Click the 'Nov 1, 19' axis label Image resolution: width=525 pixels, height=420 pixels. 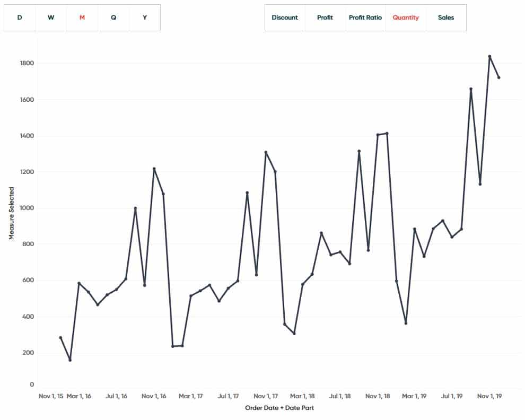tap(489, 396)
